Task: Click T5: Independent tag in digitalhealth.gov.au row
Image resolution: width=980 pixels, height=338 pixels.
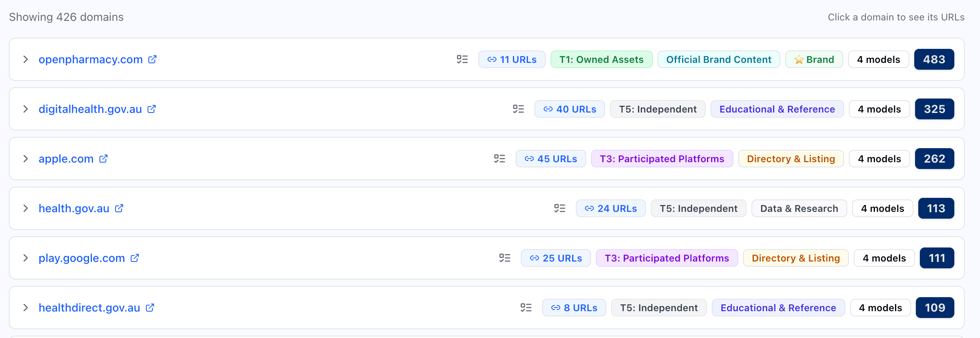Action: [658, 109]
